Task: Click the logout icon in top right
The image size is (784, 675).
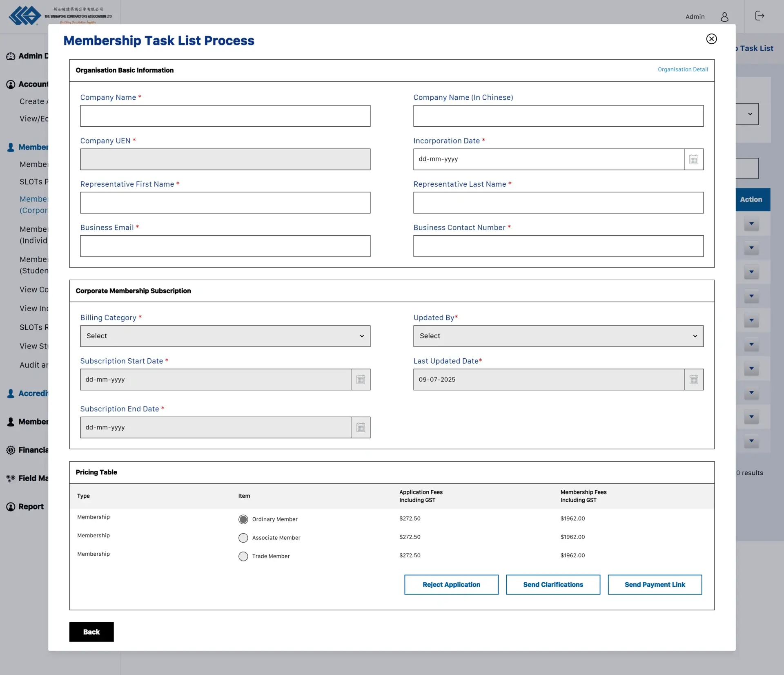Action: point(760,16)
